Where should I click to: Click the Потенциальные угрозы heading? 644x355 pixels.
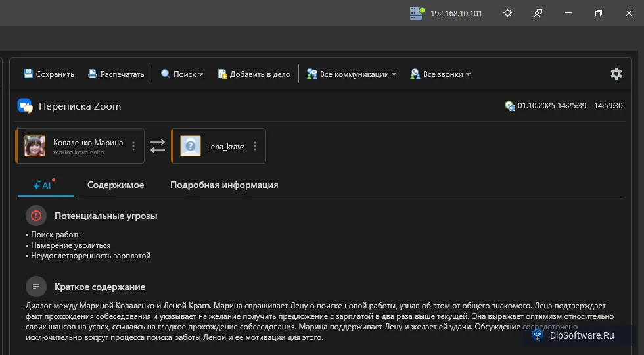click(x=106, y=216)
